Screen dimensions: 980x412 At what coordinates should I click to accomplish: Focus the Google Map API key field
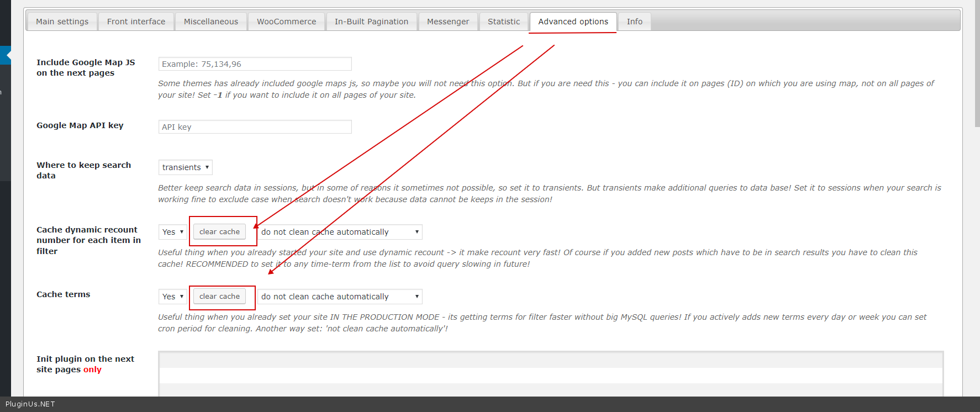coord(255,127)
